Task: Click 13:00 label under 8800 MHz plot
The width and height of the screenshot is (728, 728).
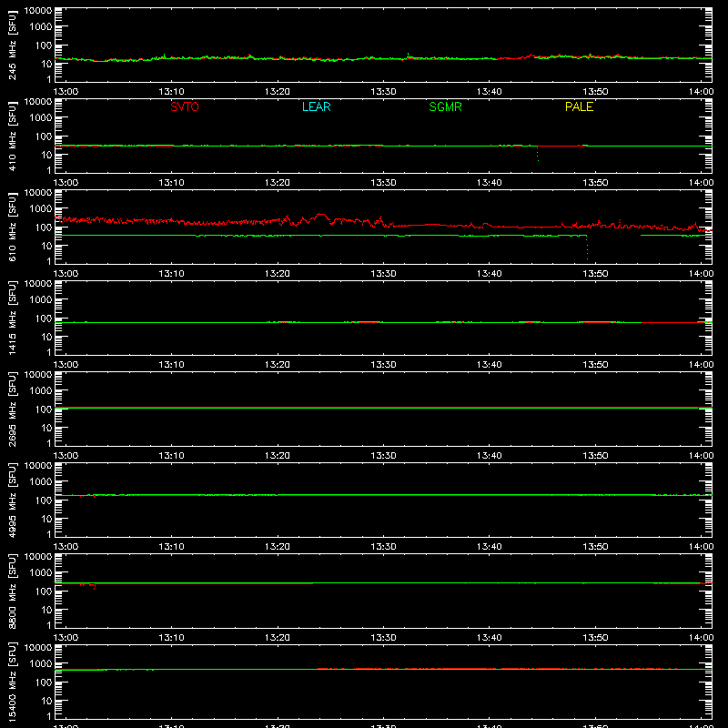Action: click(x=66, y=638)
